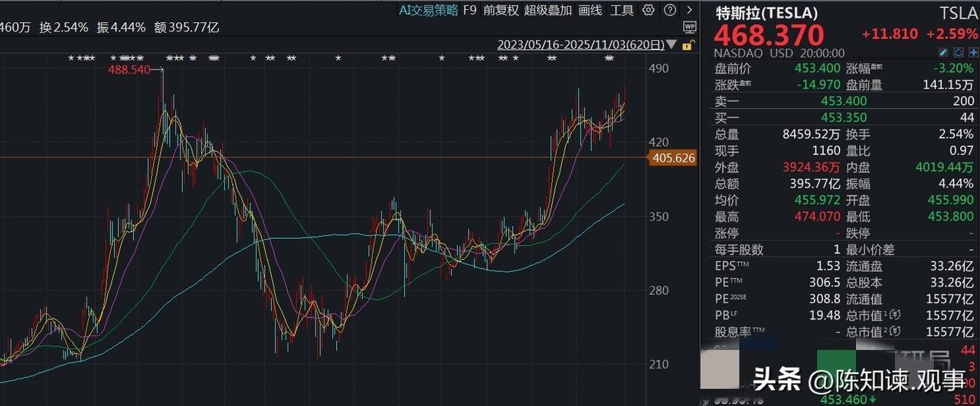The width and height of the screenshot is (980, 406).
Task: Click date range 2023/05/16-2025/11/03(620日) link
Action: coord(581,44)
